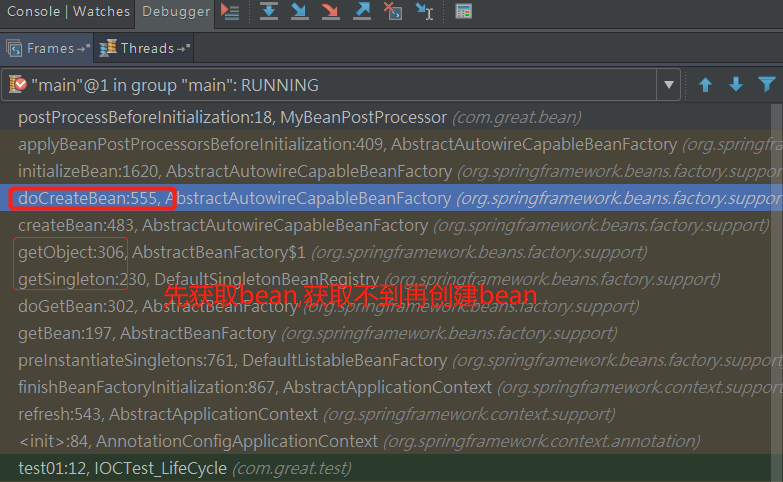783x482 pixels.
Task: Select test01:12 IOCTest_LifeCycle frame
Action: (x=385, y=468)
